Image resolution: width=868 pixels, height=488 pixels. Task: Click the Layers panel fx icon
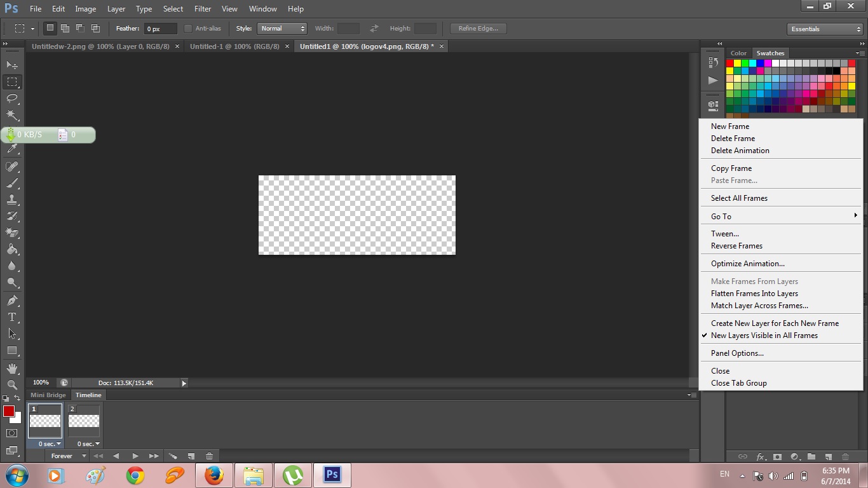click(x=761, y=457)
